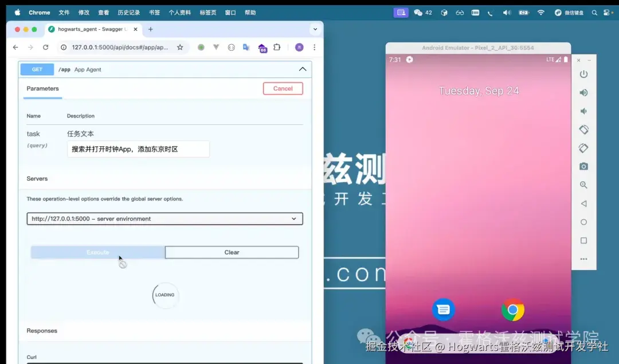Click the task query input field
The image size is (619, 364).
[138, 149]
